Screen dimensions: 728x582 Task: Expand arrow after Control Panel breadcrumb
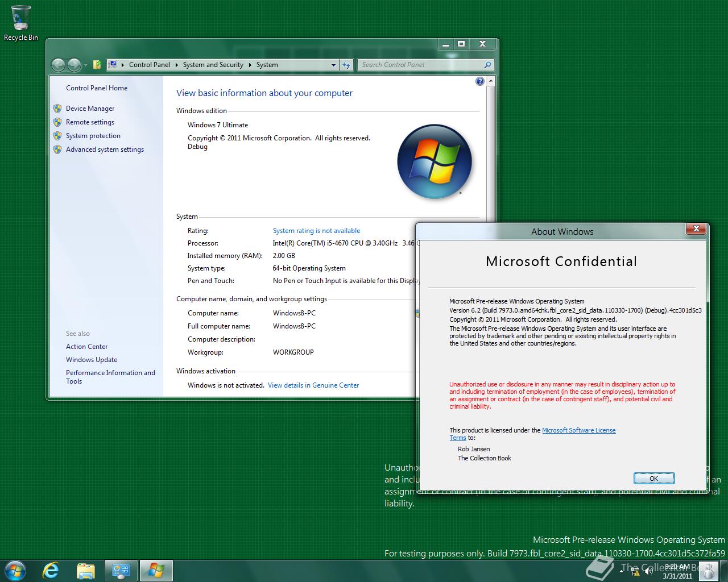point(177,65)
